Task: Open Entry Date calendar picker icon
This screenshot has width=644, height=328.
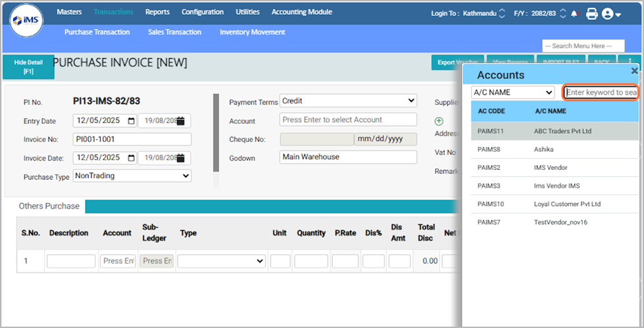Action: (132, 121)
